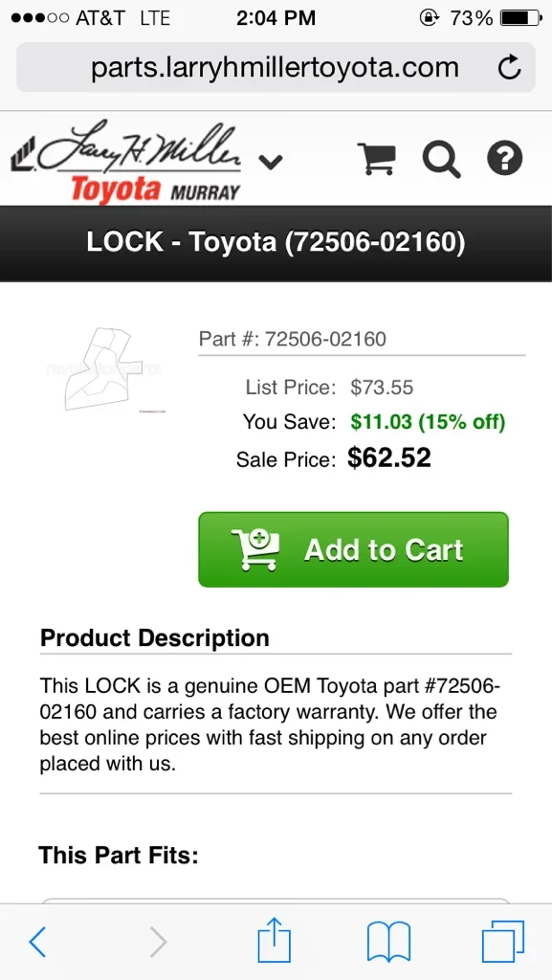Tap the battery indicator in status bar
The width and height of the screenshot is (552, 980).
click(x=521, y=18)
